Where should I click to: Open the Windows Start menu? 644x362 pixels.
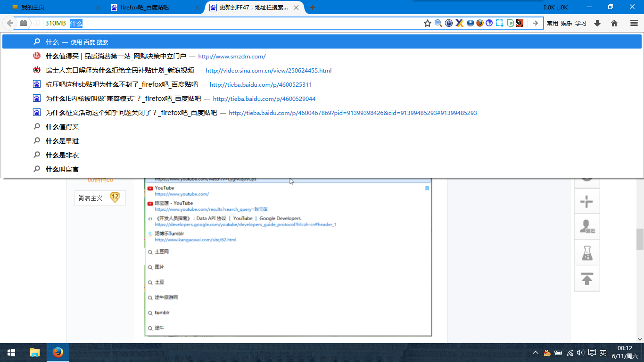point(11,353)
